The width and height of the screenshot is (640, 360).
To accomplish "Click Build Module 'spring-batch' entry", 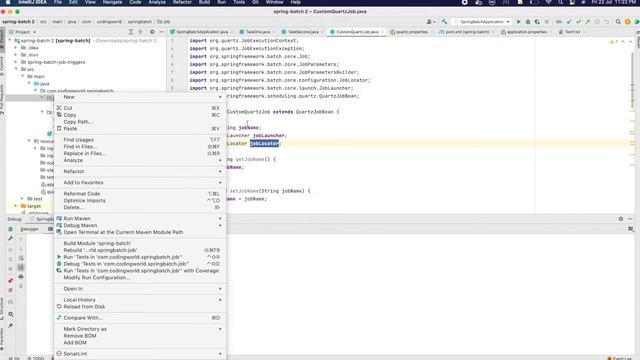I will (140, 243).
